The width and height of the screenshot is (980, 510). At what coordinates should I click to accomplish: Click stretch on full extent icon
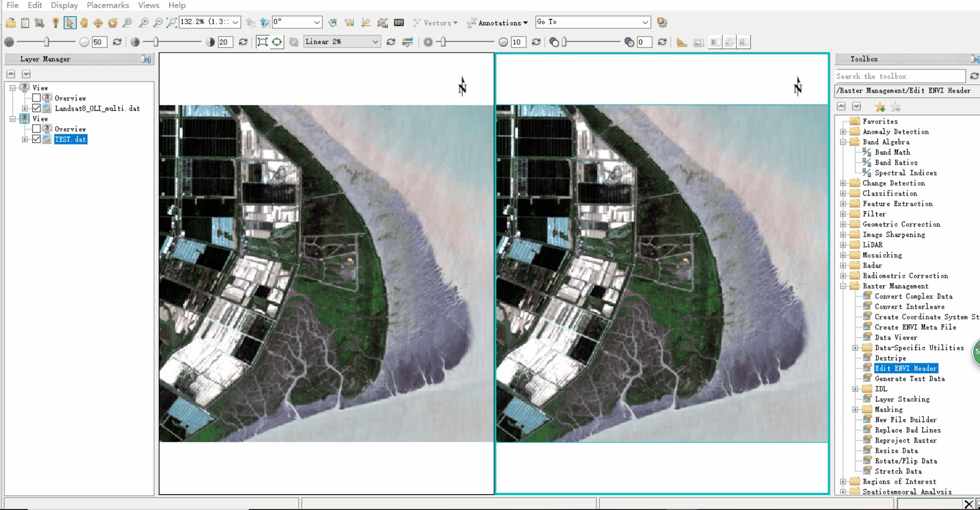(262, 42)
